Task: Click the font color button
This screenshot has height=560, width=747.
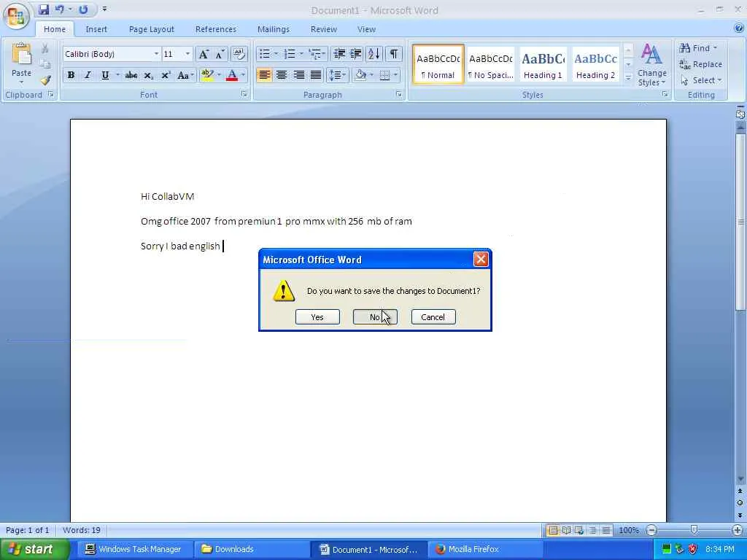Action: click(232, 75)
